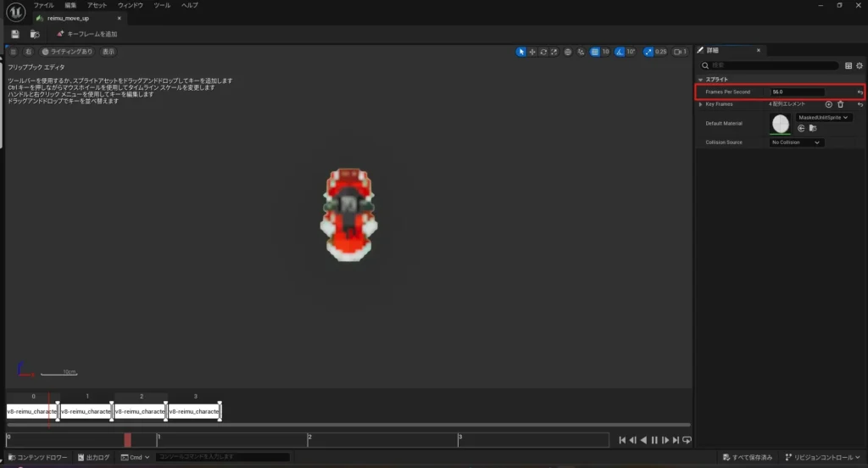Close the reimu_move_up tab
Image resolution: width=868 pixels, height=468 pixels.
[119, 19]
